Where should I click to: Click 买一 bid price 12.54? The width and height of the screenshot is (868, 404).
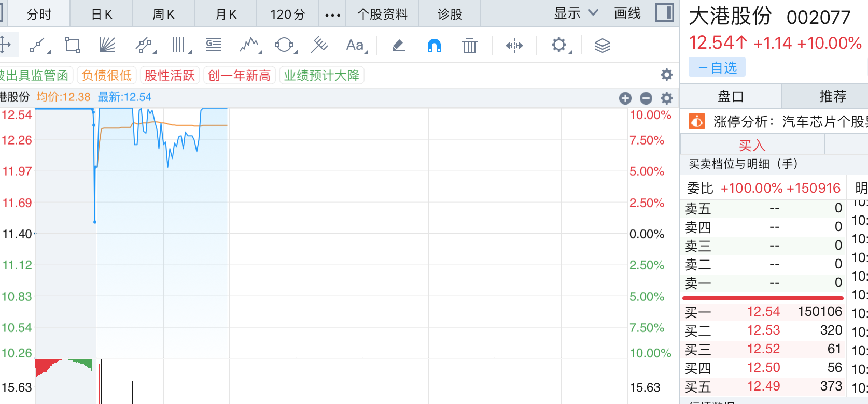coord(763,312)
